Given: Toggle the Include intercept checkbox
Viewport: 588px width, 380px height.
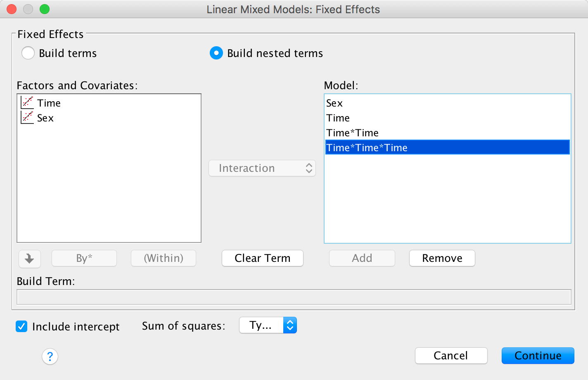Looking at the screenshot, I should (21, 326).
